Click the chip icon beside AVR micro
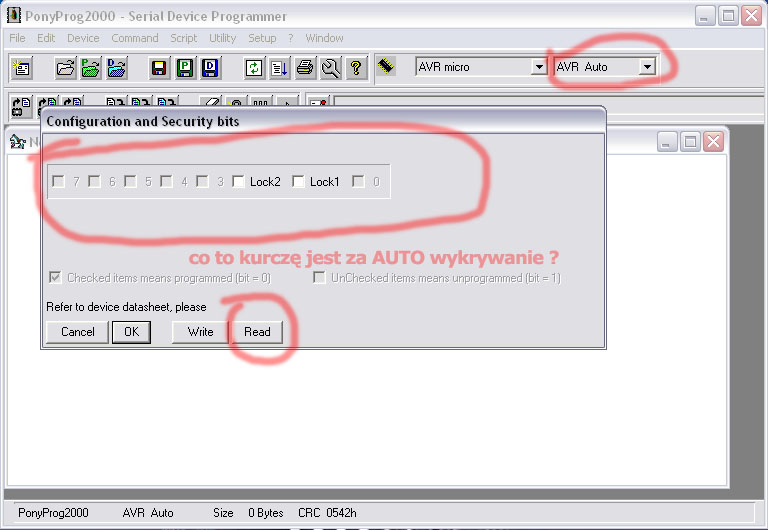The width and height of the screenshot is (768, 530). click(386, 66)
